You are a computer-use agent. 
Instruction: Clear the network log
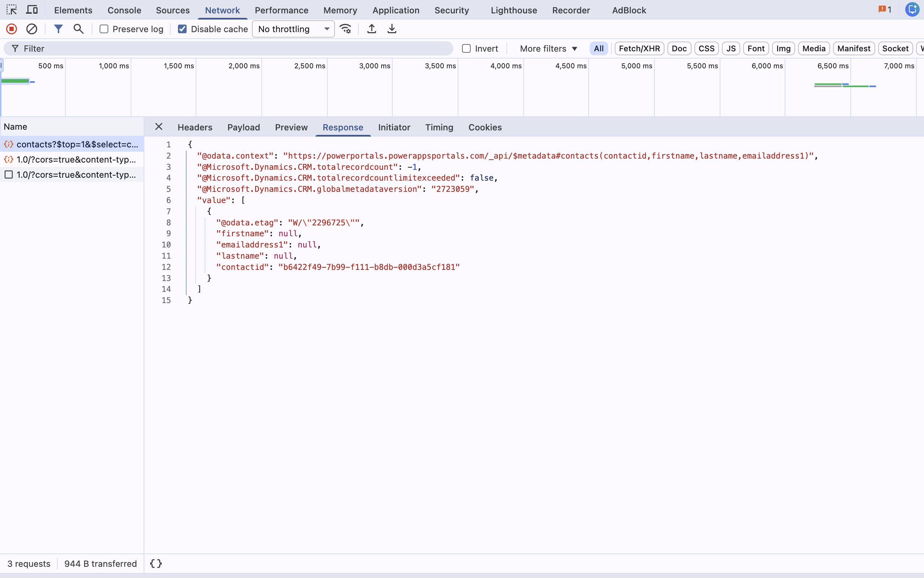click(x=32, y=29)
